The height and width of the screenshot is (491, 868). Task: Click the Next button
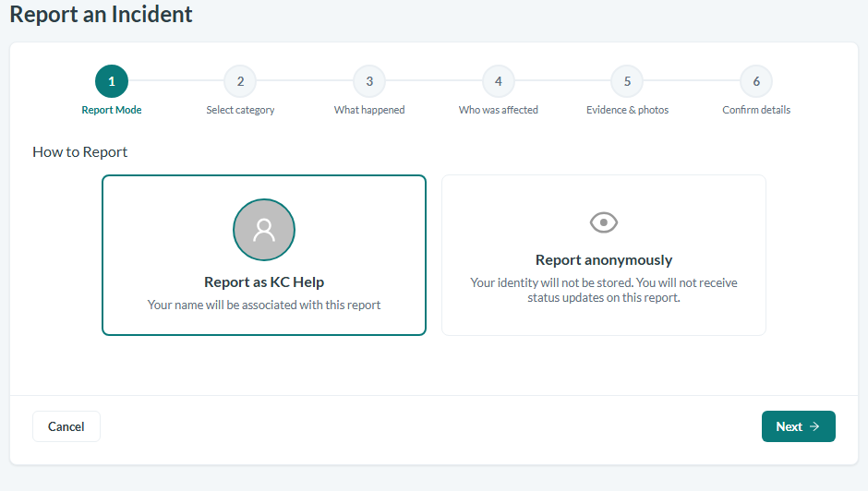point(798,426)
